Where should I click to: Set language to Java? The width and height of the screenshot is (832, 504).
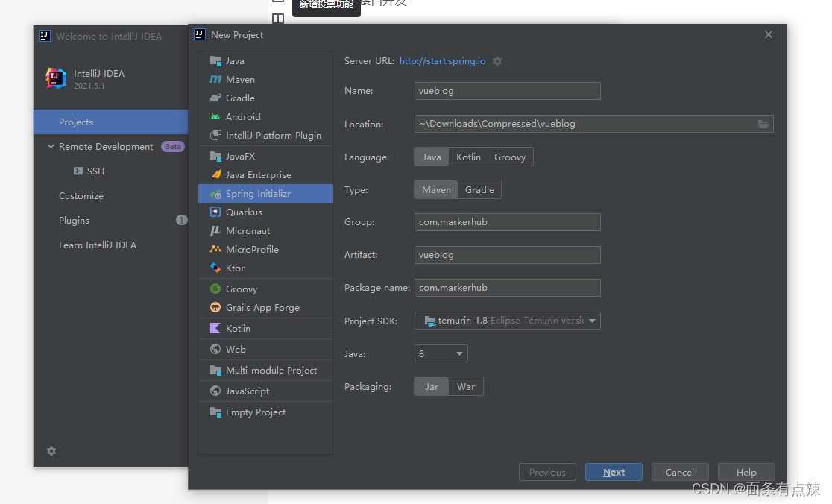[x=432, y=157]
